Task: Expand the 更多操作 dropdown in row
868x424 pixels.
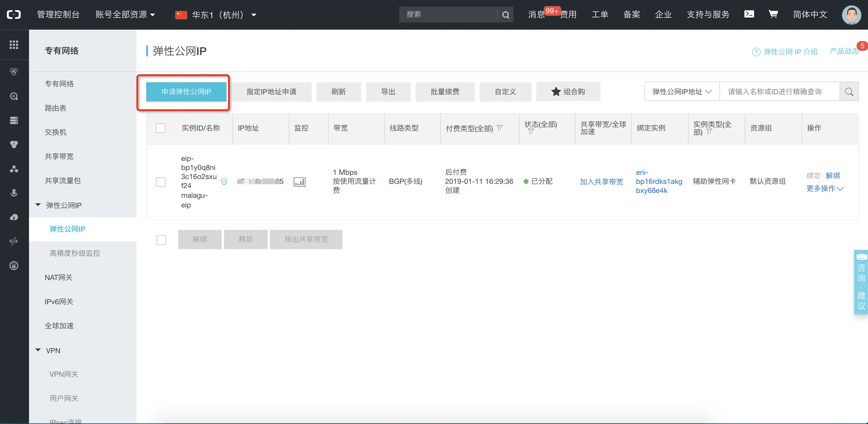Action: [x=825, y=188]
